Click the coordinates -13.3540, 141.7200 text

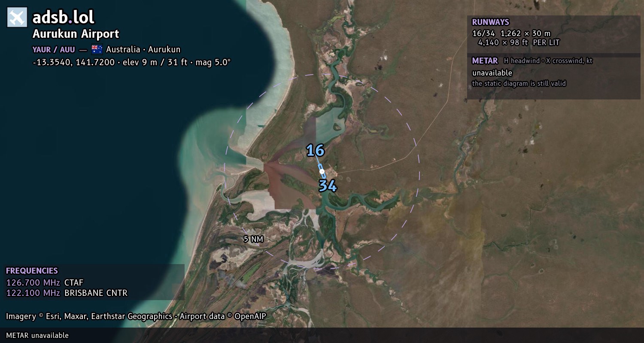click(73, 62)
